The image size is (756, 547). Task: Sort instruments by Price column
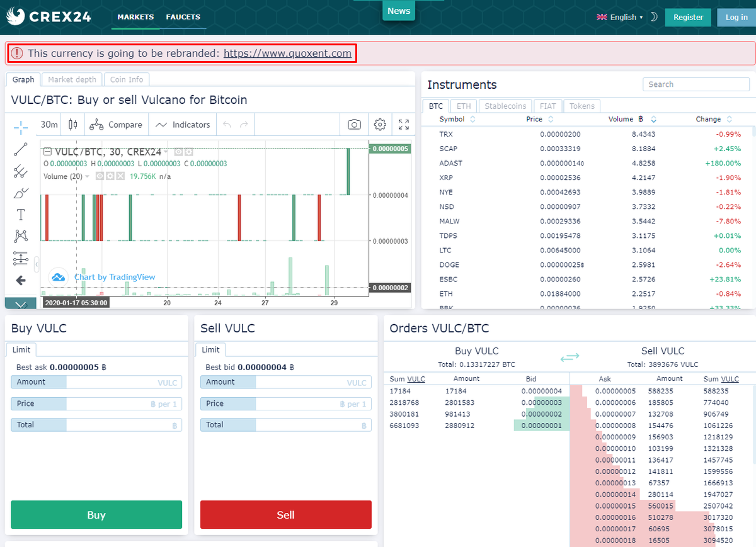[x=540, y=119]
